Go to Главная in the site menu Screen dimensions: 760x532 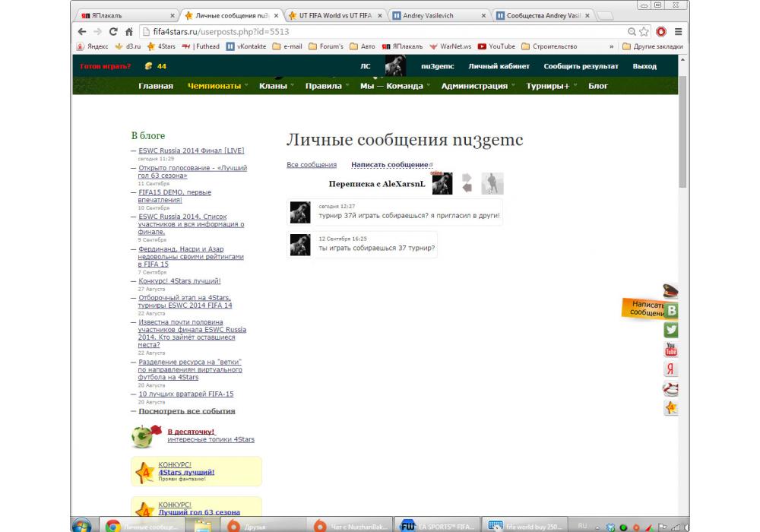[x=156, y=86]
